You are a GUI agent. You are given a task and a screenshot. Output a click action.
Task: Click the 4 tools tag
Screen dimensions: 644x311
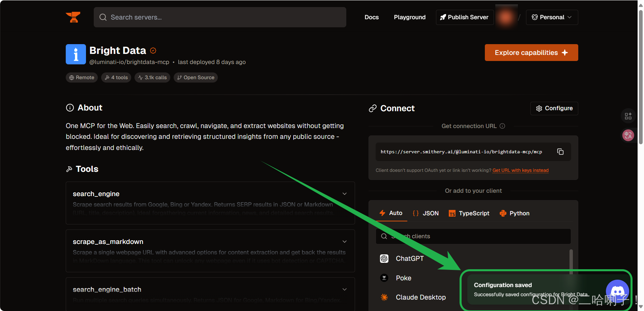click(116, 77)
